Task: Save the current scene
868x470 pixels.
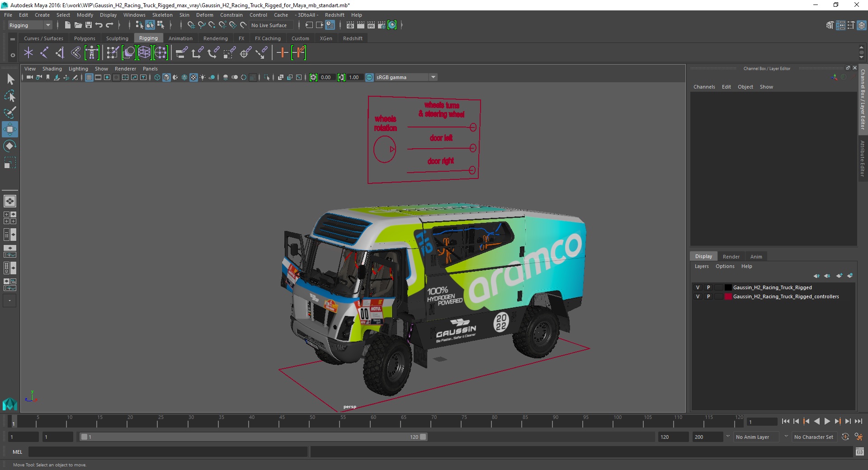Action: 89,25
